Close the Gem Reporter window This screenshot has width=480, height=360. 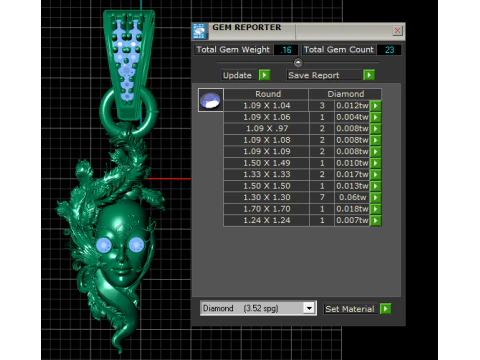coord(397,31)
